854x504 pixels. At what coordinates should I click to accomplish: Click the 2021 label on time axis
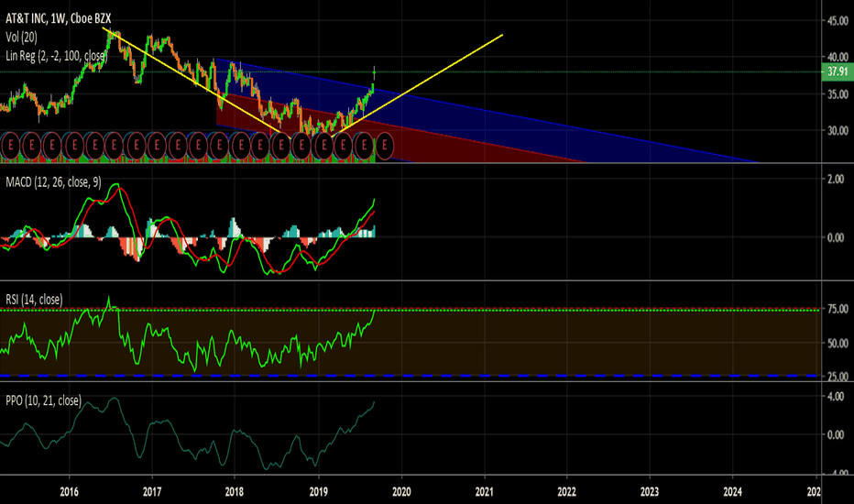point(484,492)
